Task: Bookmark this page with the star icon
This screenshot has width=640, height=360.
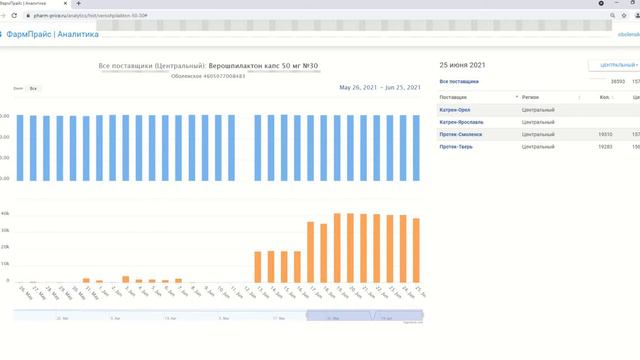Action: click(624, 16)
